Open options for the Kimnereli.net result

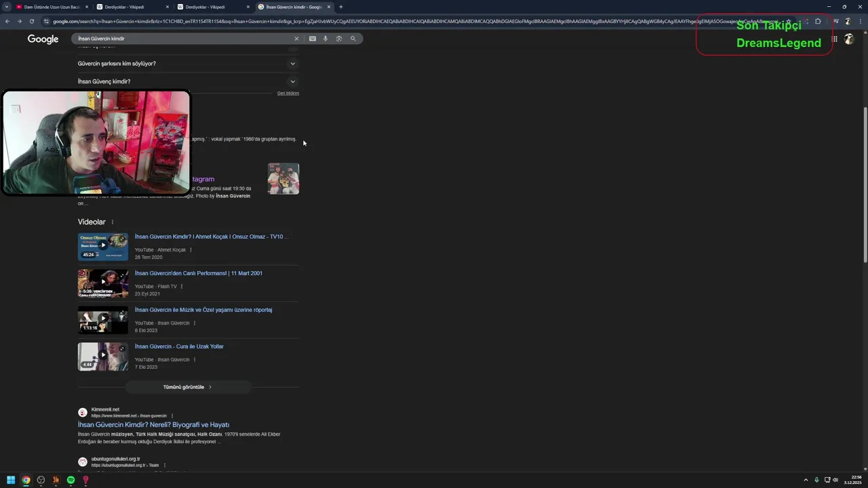coord(172,415)
